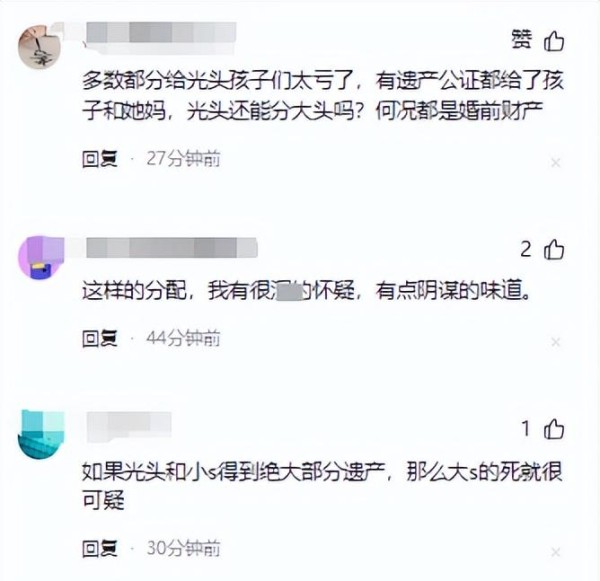Reply to the comment posted 30分钟前
The width and height of the screenshot is (600, 581).
tap(99, 548)
